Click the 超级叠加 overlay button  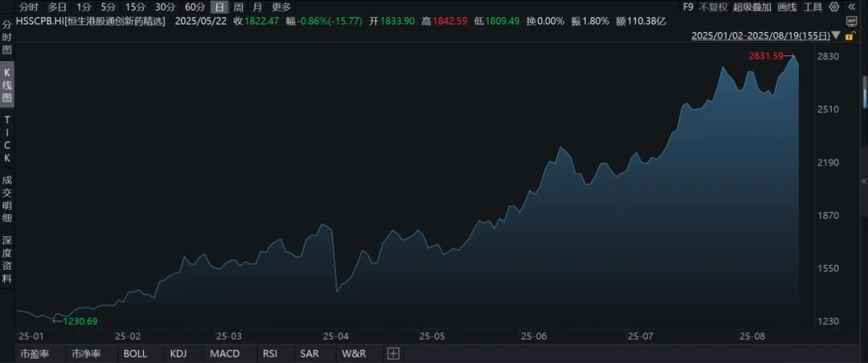(751, 6)
